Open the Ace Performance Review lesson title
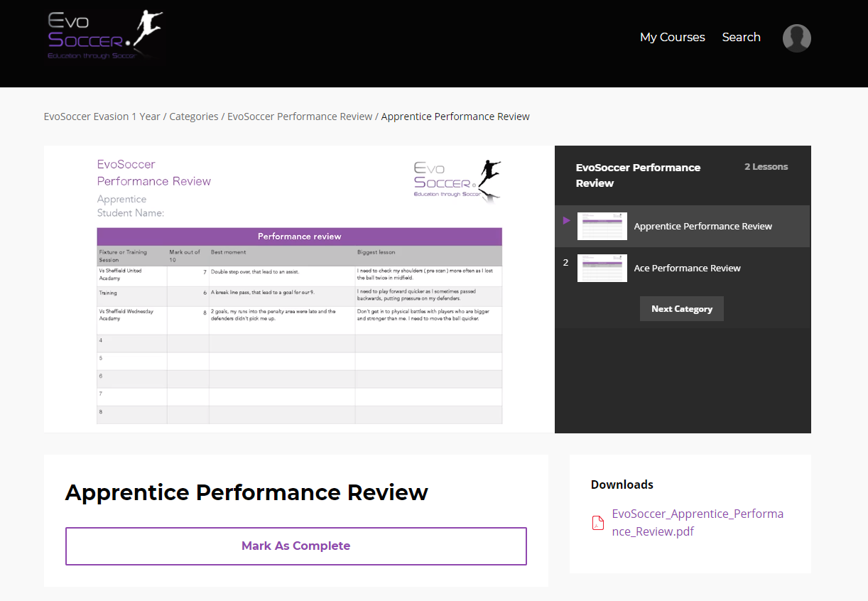The width and height of the screenshot is (868, 601). pos(687,268)
